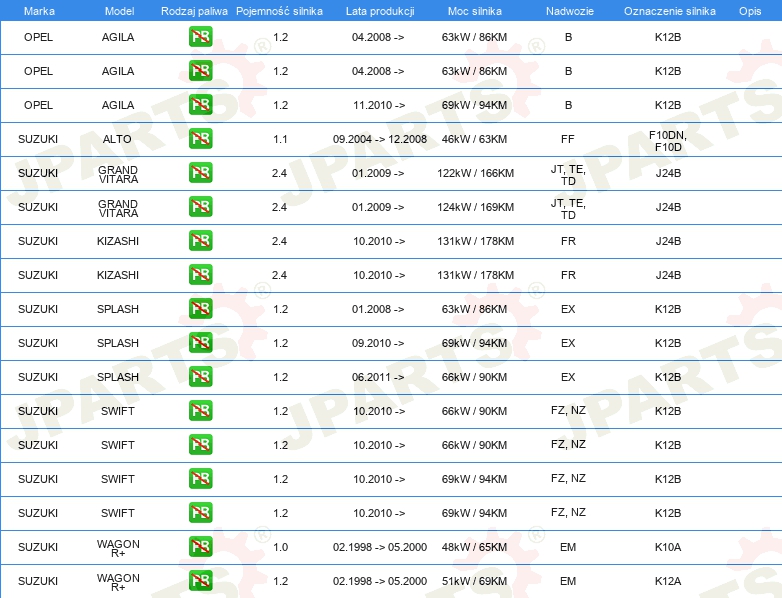The width and height of the screenshot is (782, 598).
Task: Select body code EX in 01.2008 row
Action: pyautogui.click(x=568, y=309)
